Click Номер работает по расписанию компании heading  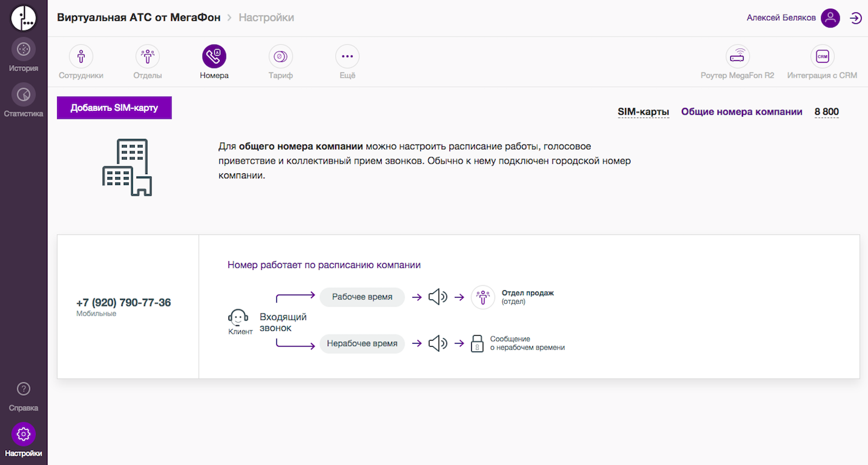click(x=324, y=265)
